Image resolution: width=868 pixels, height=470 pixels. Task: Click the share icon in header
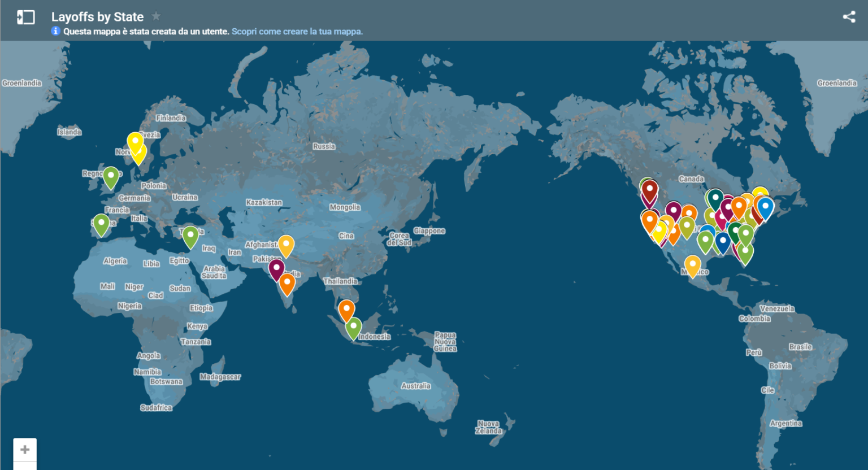tap(849, 17)
